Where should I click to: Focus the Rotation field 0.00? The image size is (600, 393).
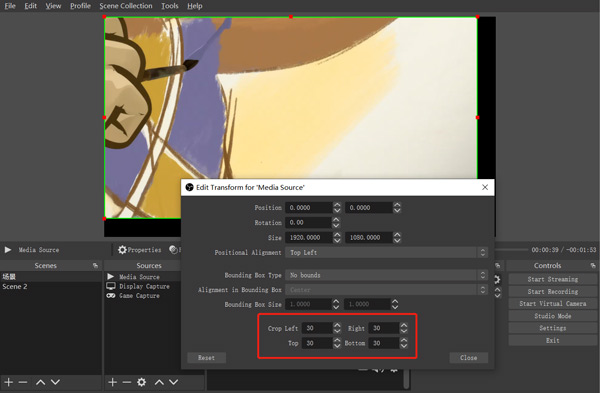coord(308,222)
